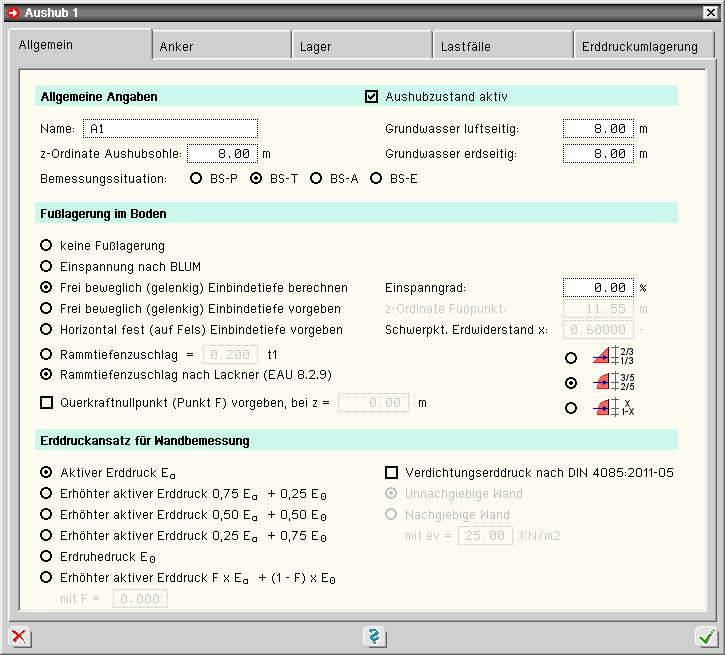Image resolution: width=725 pixels, height=655 pixels.
Task: Toggle Aushubzustand aktiv checkbox
Action: pyautogui.click(x=372, y=97)
